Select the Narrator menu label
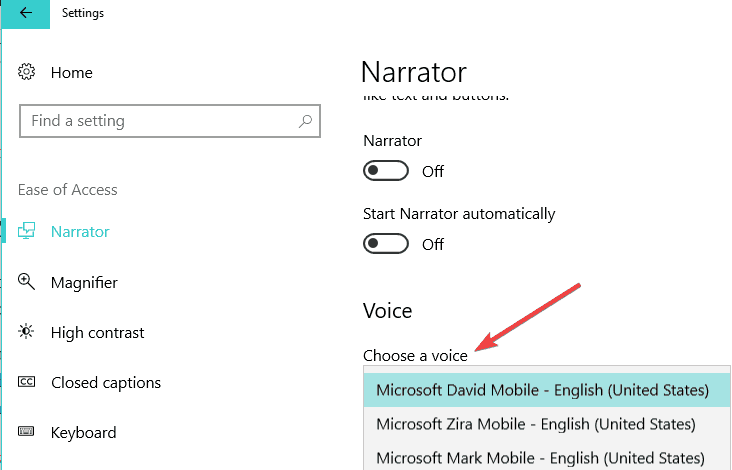The width and height of the screenshot is (732, 470). click(80, 231)
